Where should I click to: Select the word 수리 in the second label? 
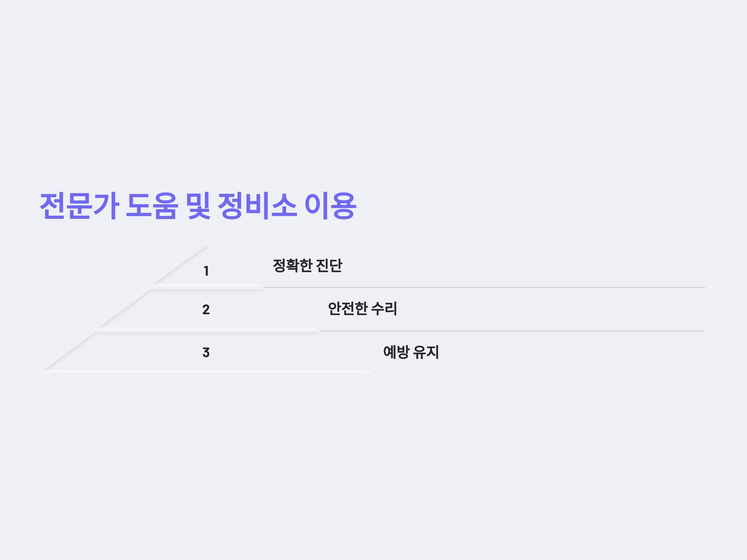[x=384, y=309]
